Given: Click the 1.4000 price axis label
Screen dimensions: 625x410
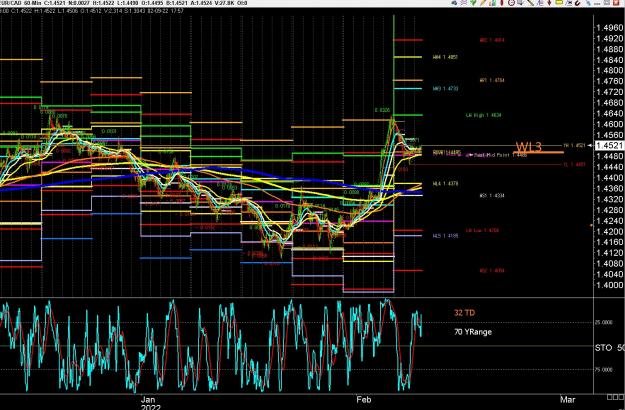Looking at the screenshot, I should pos(609,285).
